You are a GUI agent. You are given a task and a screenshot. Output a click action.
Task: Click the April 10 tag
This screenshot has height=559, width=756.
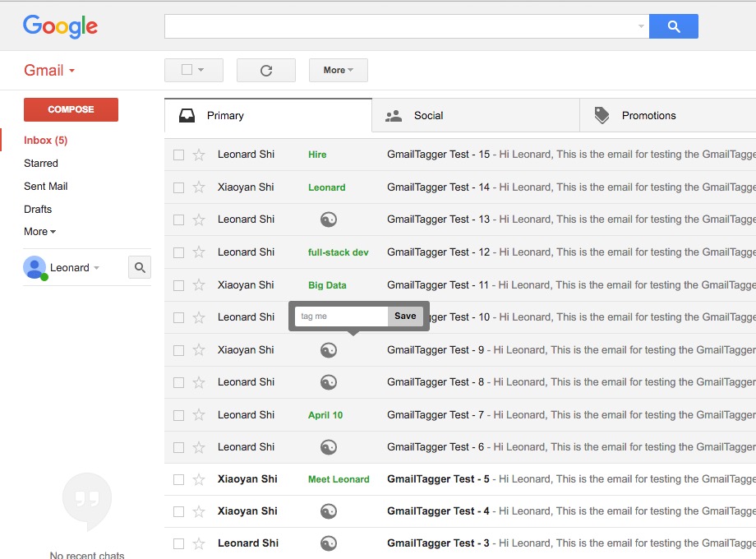(325, 415)
